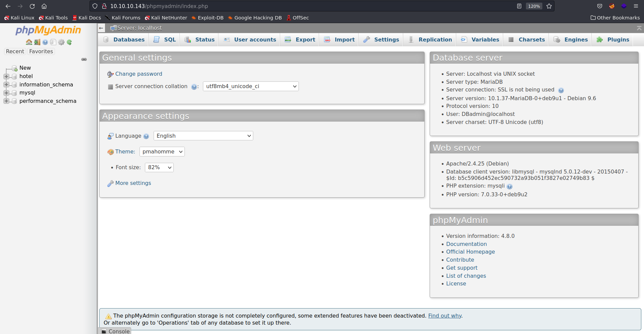This screenshot has height=334, width=644.
Task: Open the Charsets tab
Action: point(527,40)
